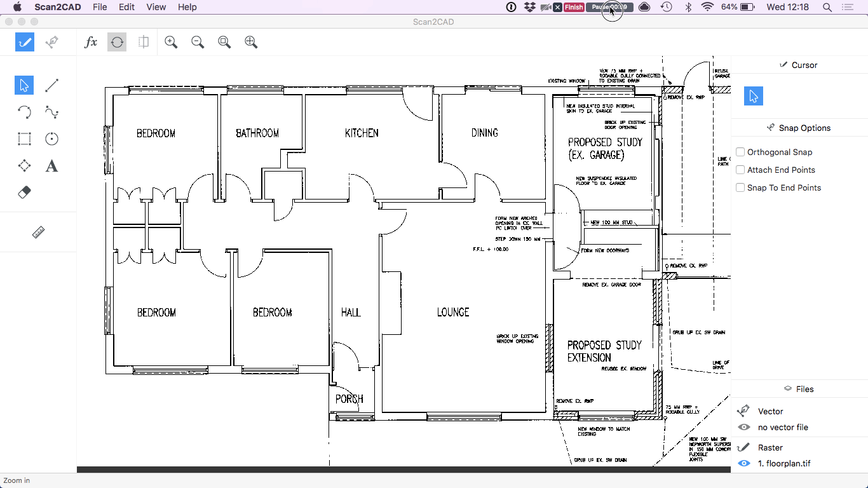Viewport: 868px width, 488px height.
Task: Collapse the Cursor panel section
Action: tap(799, 64)
